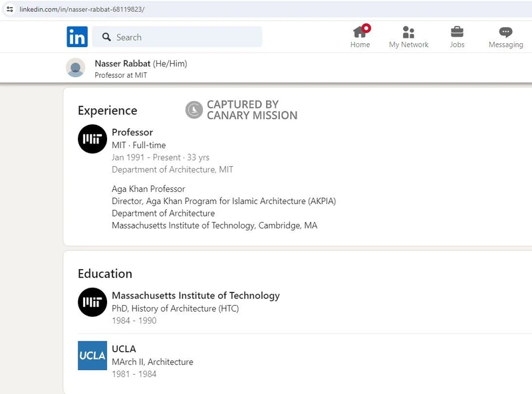Click the search magnifier icon
This screenshot has width=532, height=394.
tap(106, 37)
